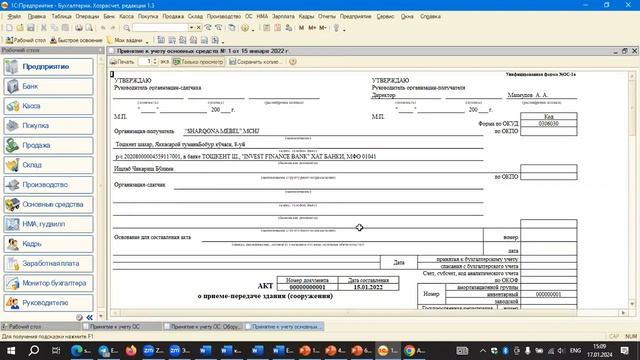Open Заработная плата section in sidebar
Viewport: 640px width, 360px height.
click(x=49, y=263)
